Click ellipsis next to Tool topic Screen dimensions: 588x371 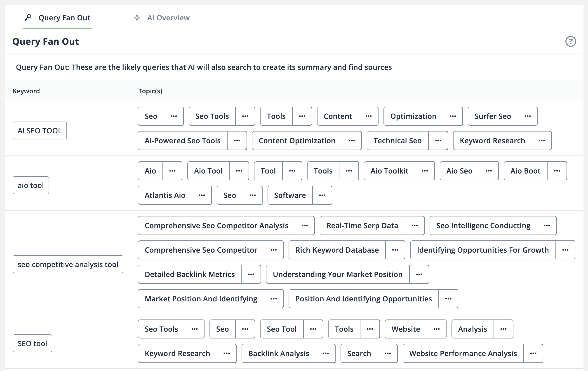tap(292, 171)
